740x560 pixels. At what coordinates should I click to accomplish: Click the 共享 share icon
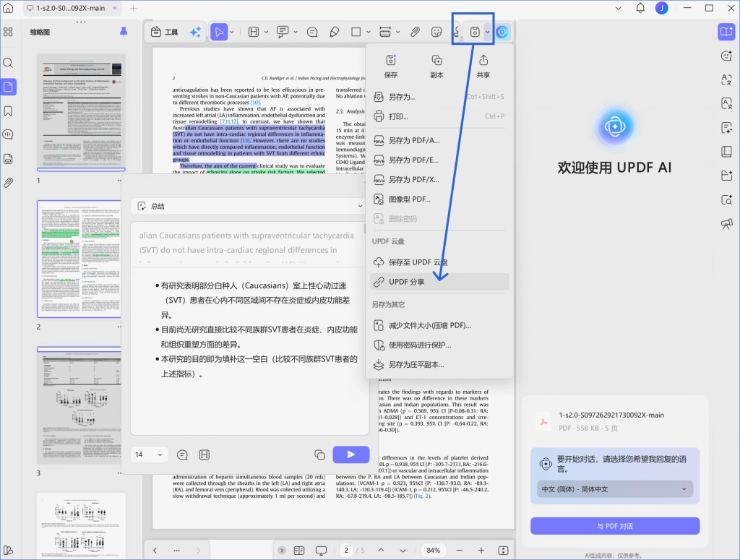pos(483,61)
